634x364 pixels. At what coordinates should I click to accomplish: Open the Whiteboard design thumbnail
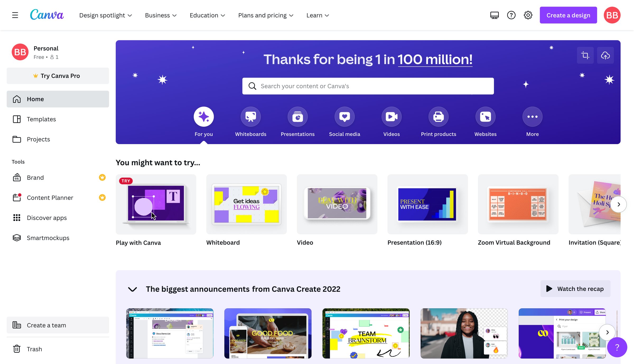[246, 204]
